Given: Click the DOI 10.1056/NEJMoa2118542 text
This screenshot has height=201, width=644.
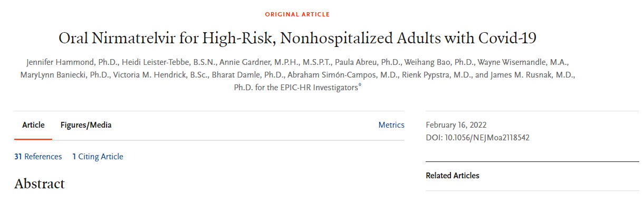Looking at the screenshot, I should pos(477,138).
